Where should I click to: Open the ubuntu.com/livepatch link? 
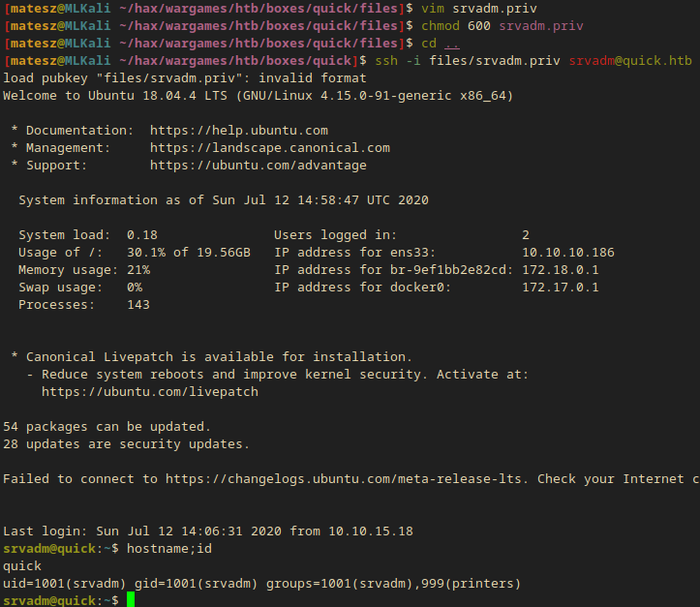pyautogui.click(x=149, y=392)
